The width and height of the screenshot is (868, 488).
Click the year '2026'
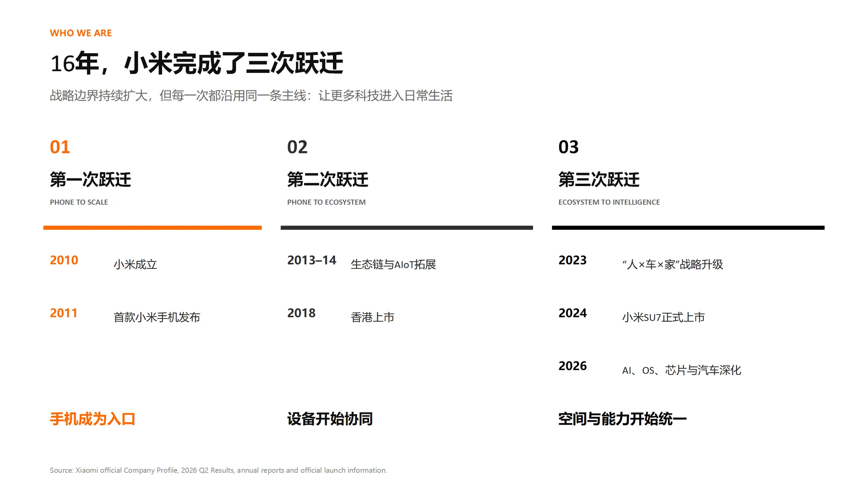[x=572, y=366]
